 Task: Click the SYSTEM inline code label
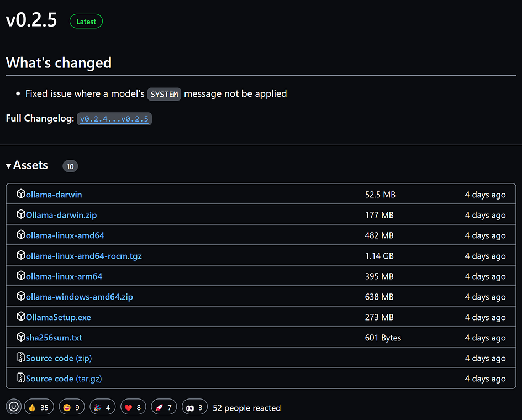164,95
